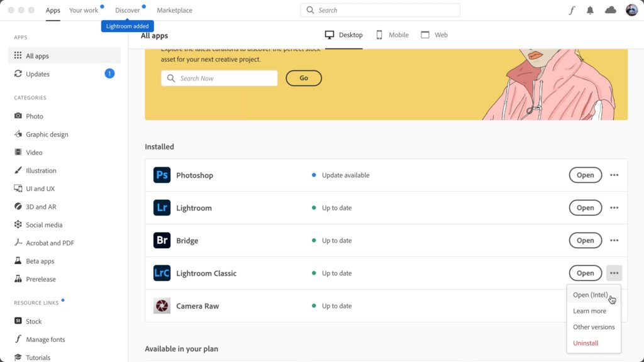Viewport: 644px width, 362px height.
Task: Choose Learn more from menu
Action: point(594,310)
